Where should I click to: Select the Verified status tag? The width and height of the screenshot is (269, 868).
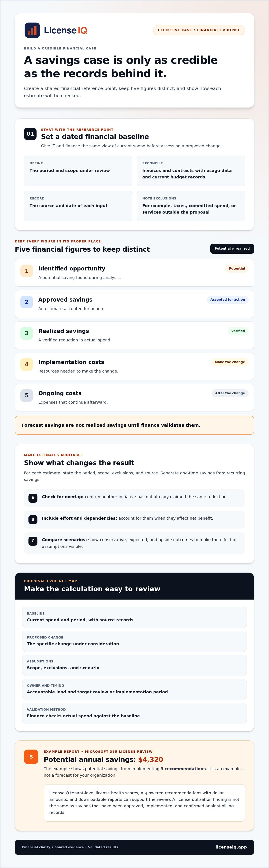238,331
